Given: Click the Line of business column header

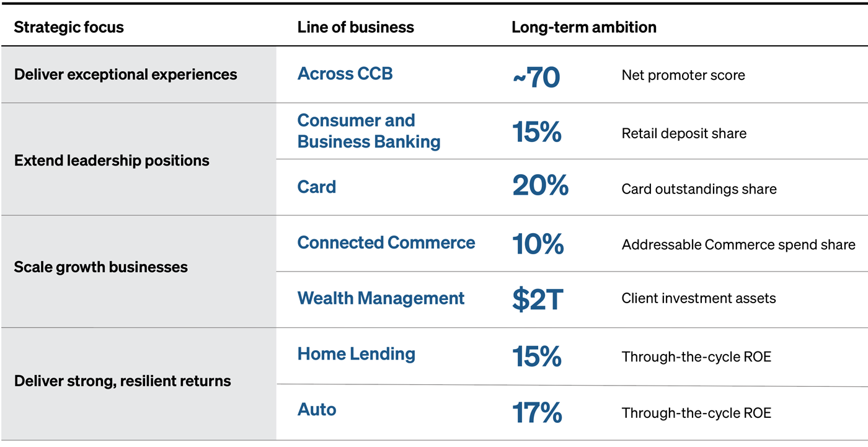Looking at the screenshot, I should (355, 27).
